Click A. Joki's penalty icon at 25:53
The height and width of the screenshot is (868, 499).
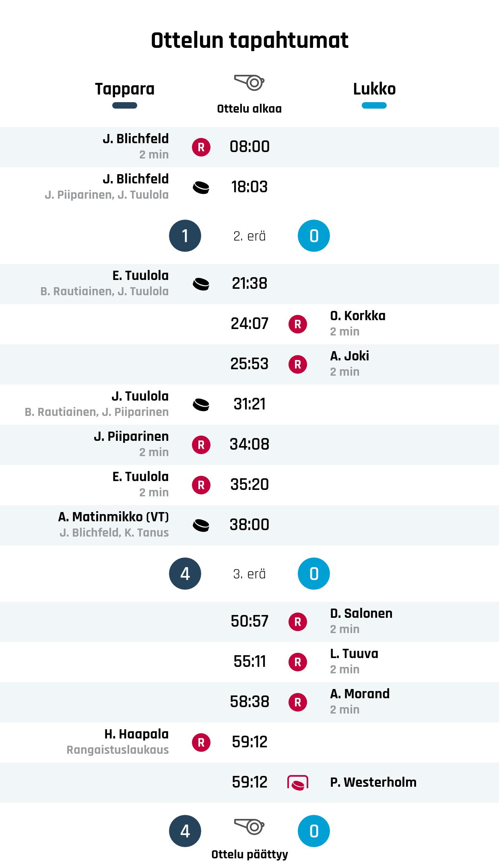[x=298, y=364]
